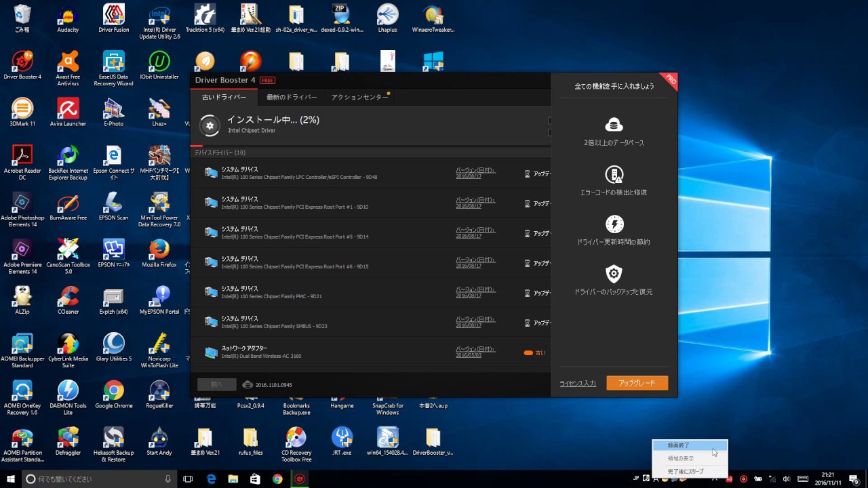Select the PCI Express Root Port #6 - 9D15 row
This screenshot has height=488, width=868.
[x=370, y=262]
